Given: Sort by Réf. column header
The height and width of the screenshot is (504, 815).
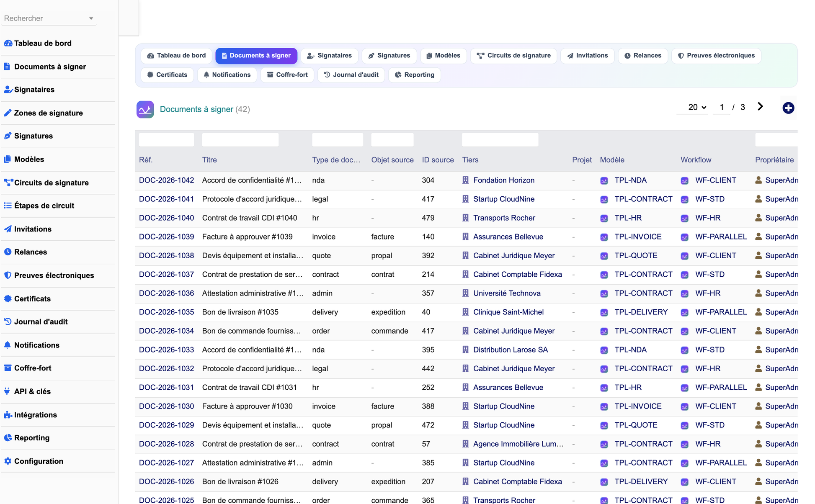Looking at the screenshot, I should click(x=146, y=160).
